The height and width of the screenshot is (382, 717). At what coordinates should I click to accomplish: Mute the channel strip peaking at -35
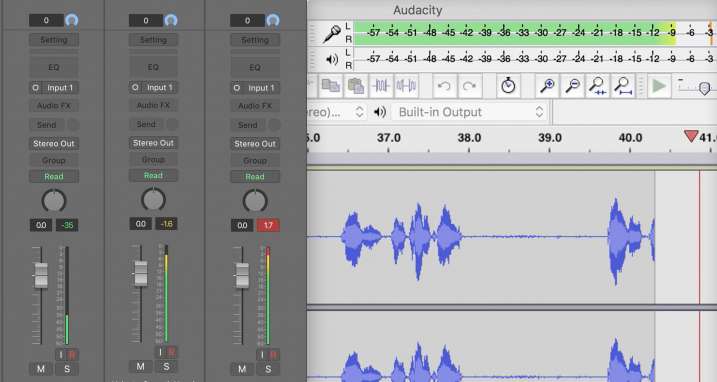coord(41,369)
